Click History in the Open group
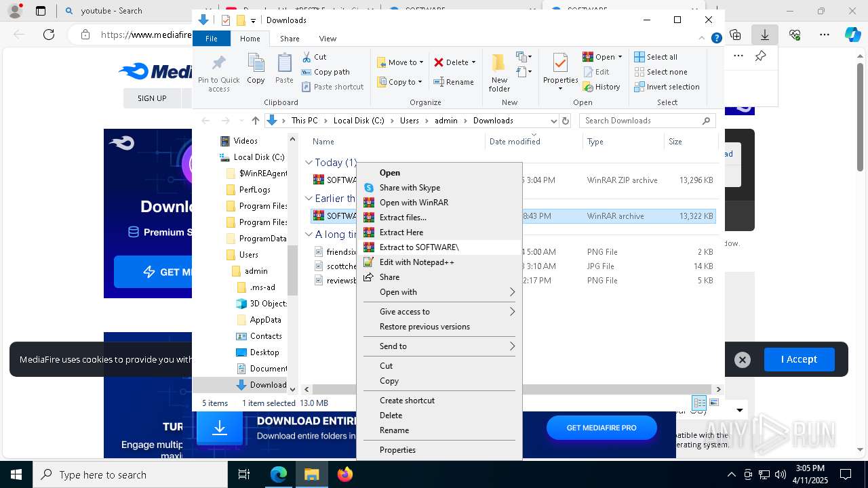868x488 pixels. (x=601, y=87)
